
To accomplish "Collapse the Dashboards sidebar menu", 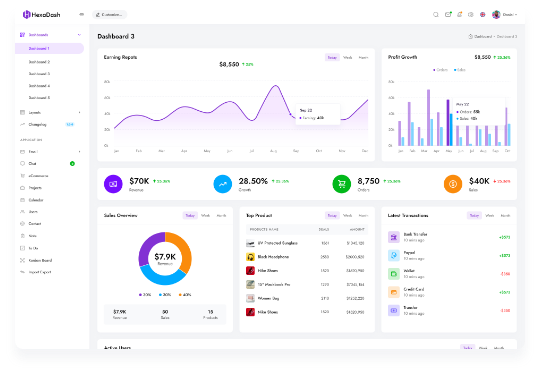I will (79, 35).
